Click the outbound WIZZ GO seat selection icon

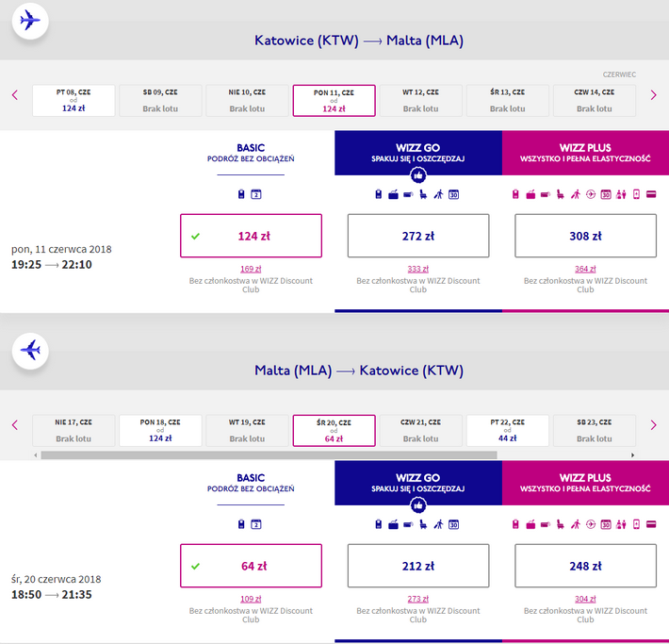[x=423, y=195]
